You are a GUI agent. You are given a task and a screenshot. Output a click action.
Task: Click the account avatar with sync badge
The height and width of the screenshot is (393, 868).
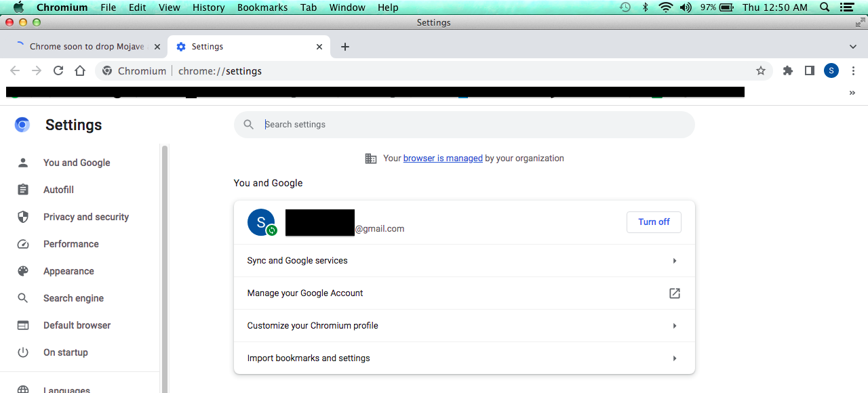(x=262, y=222)
